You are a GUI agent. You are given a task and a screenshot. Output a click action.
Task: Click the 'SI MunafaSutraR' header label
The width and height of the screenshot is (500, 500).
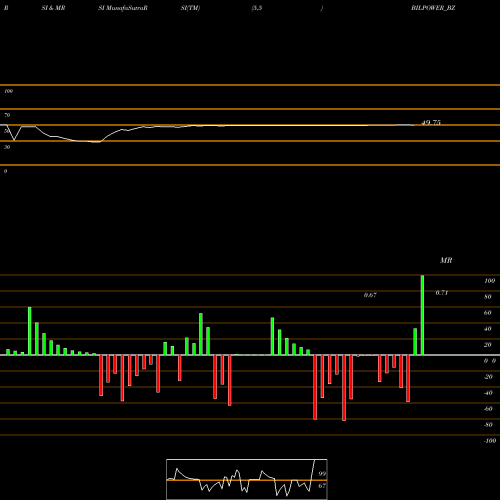coord(123,8)
